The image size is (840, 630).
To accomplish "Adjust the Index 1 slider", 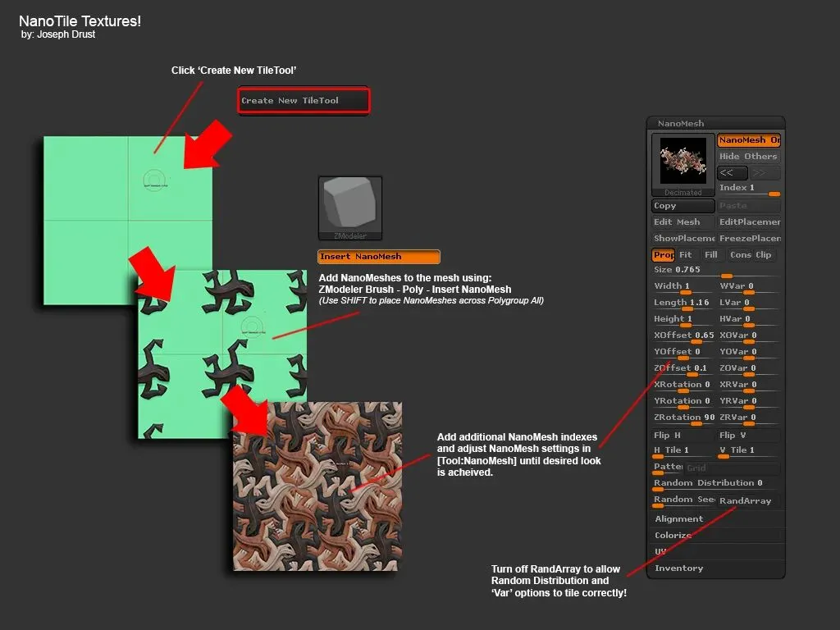I will point(749,189).
